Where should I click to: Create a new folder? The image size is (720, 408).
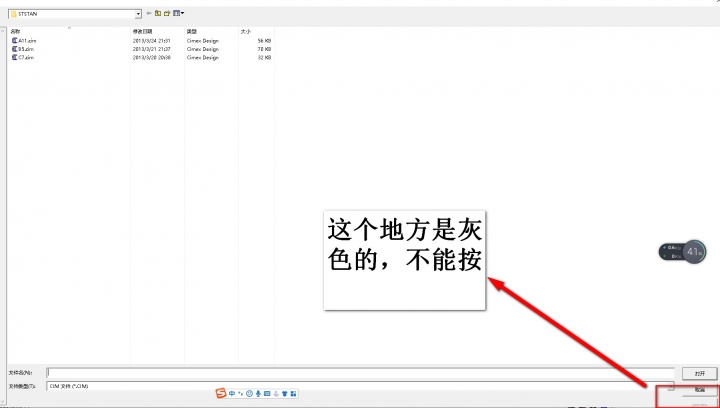(x=167, y=14)
